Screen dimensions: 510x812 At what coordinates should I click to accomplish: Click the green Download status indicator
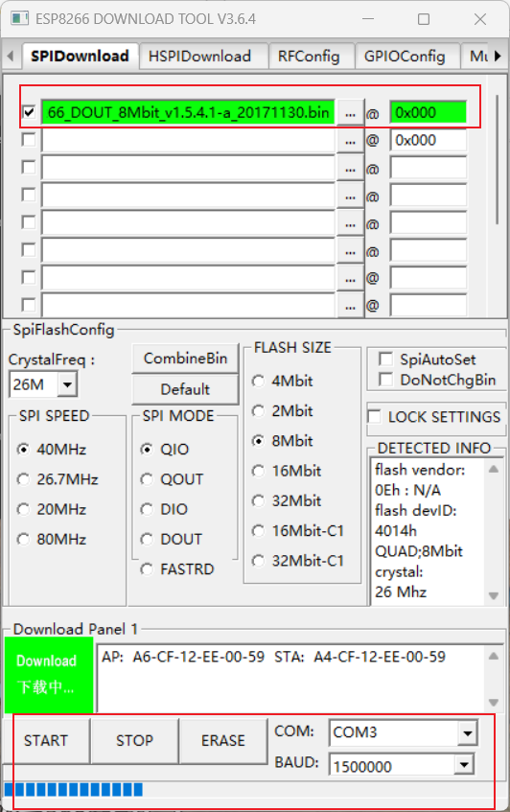(x=49, y=675)
